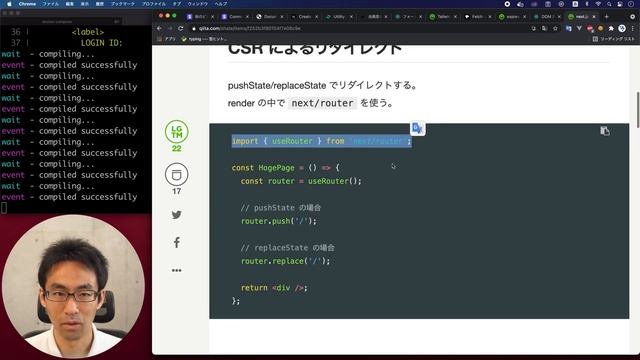The height and width of the screenshot is (360, 640).
Task: Open the アプリ apps shortcut in bookmarks bar
Action: 166,39
